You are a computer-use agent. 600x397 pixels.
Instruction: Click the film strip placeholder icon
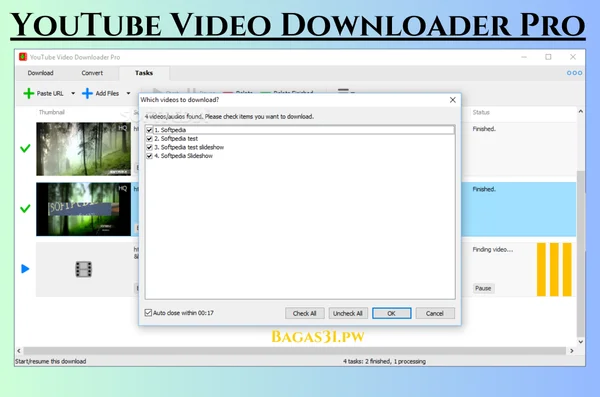tap(83, 269)
